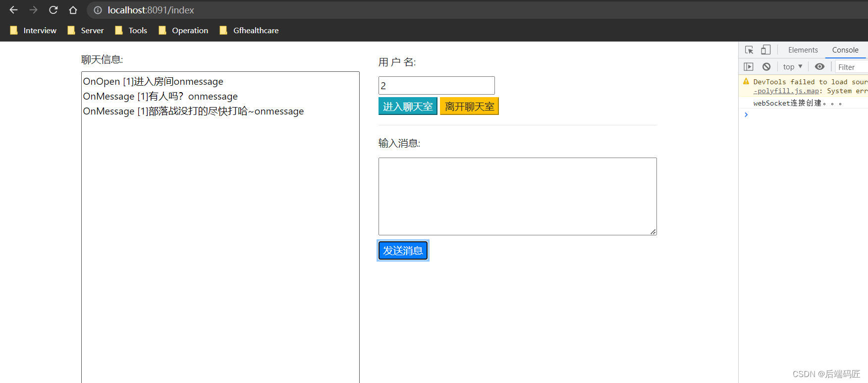Open the Gfhealthcare bookmark folder
868x383 pixels.
(x=249, y=30)
